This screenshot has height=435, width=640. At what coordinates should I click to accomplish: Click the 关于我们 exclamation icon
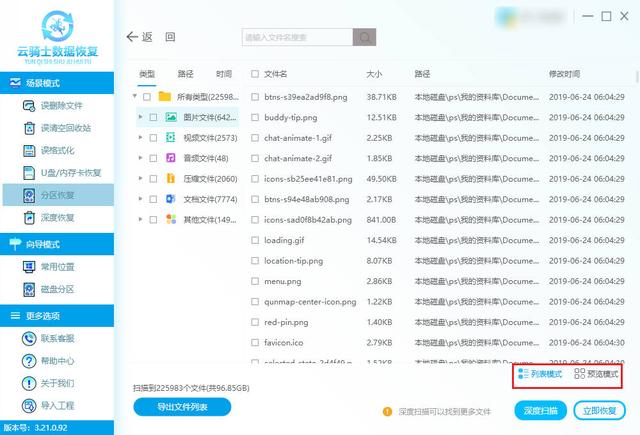click(x=29, y=383)
